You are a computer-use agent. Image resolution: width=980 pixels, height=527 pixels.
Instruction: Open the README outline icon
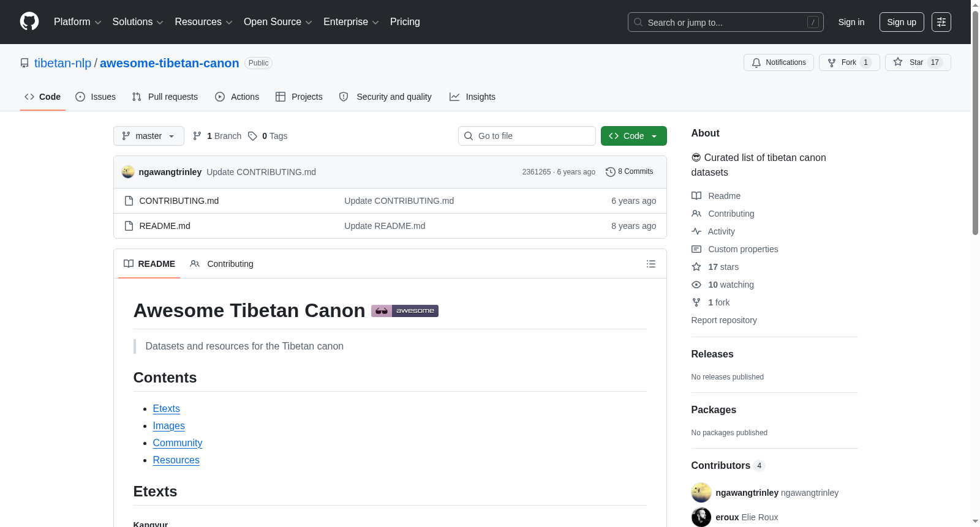pyautogui.click(x=651, y=264)
